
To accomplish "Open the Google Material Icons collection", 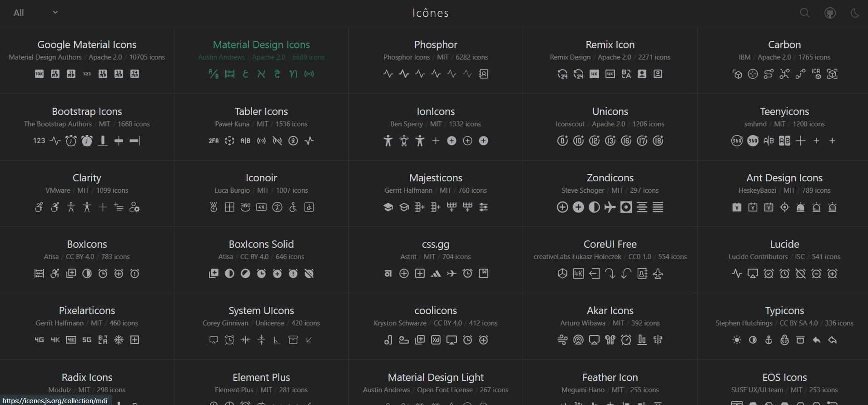I will (x=87, y=60).
